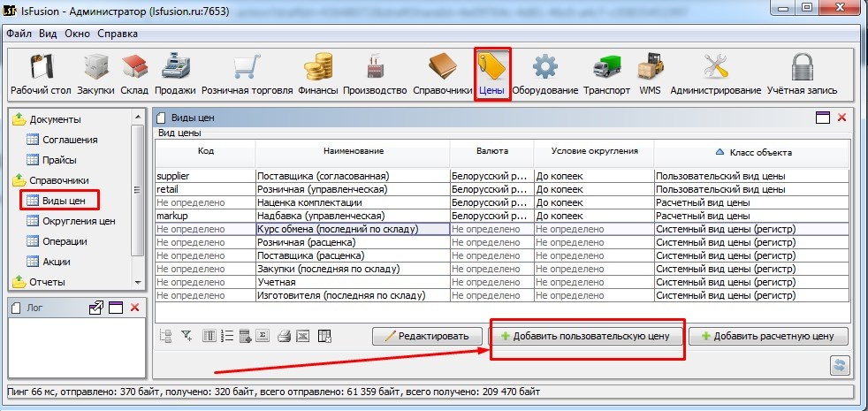Viewport: 868px width, 411px height.
Task: Collapse the Справочники folder in the tree
Action: (19, 180)
